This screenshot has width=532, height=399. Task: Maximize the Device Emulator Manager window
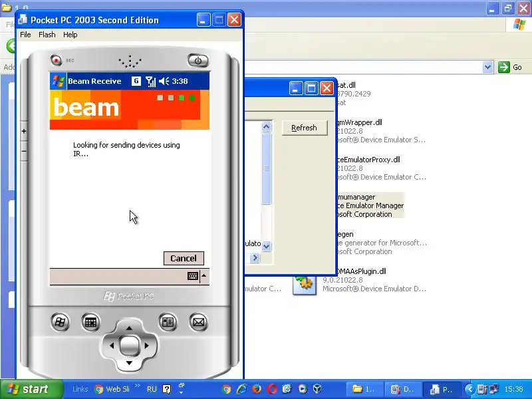point(311,88)
